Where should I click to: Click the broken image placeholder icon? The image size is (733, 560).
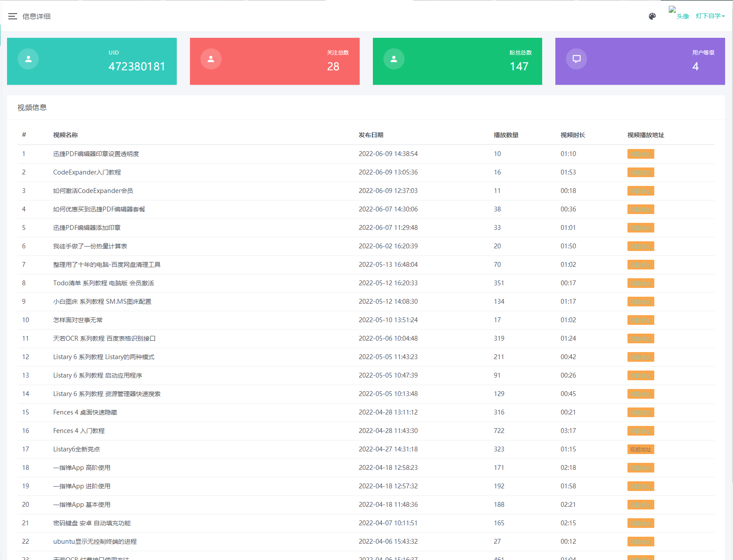(672, 9)
